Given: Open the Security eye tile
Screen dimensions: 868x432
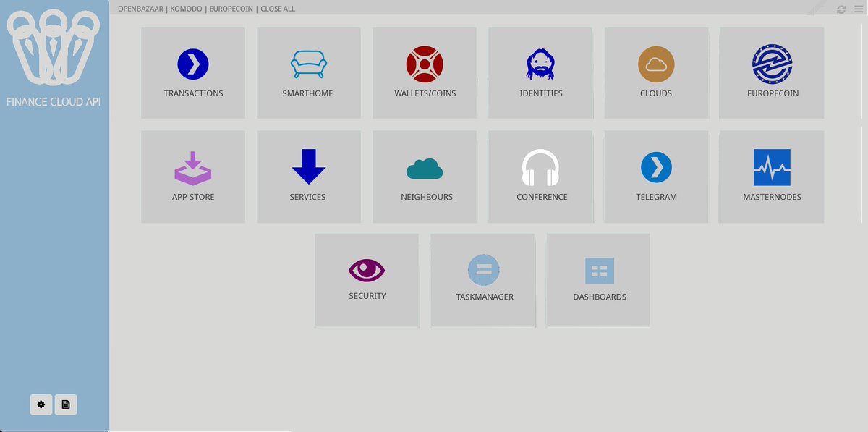Looking at the screenshot, I should pyautogui.click(x=367, y=280).
